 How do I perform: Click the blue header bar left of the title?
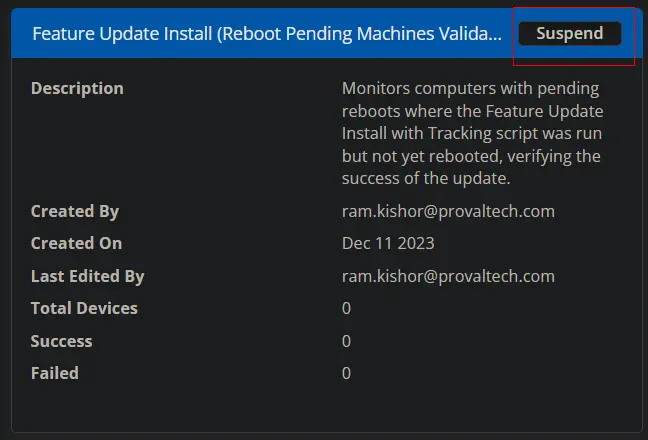(x=21, y=33)
